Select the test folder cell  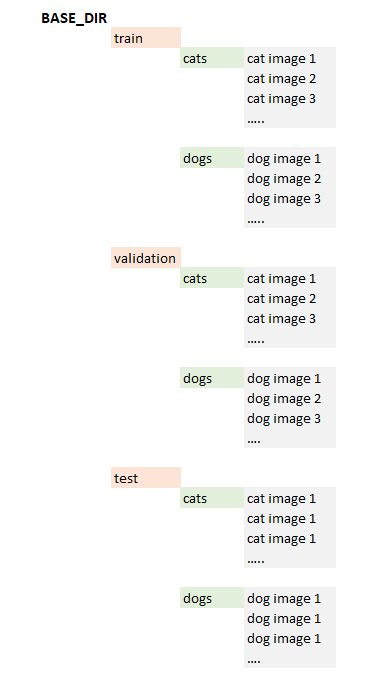[x=146, y=478]
